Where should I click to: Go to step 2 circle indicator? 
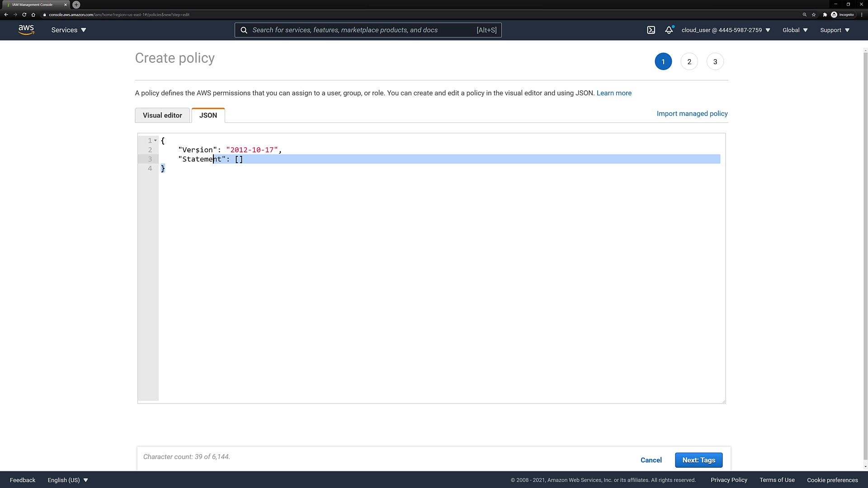(689, 61)
